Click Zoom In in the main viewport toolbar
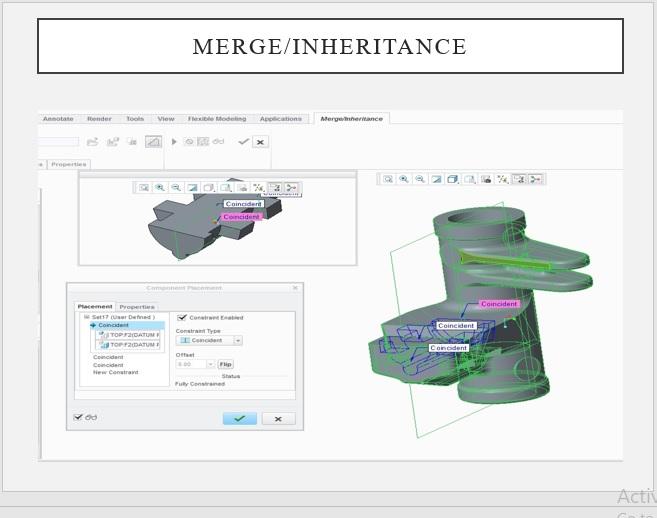The width and height of the screenshot is (657, 518). 404,179
